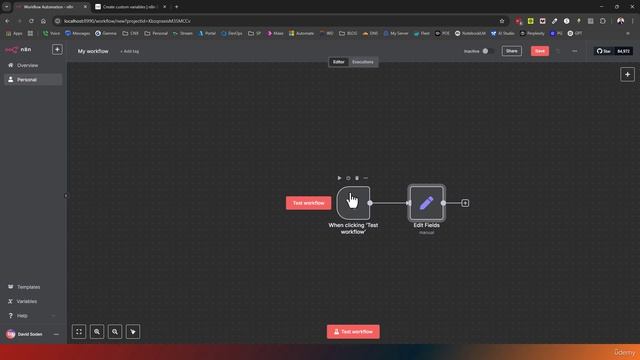Go to Overview in the sidebar
Image resolution: width=640 pixels, height=360 pixels.
click(x=33, y=65)
